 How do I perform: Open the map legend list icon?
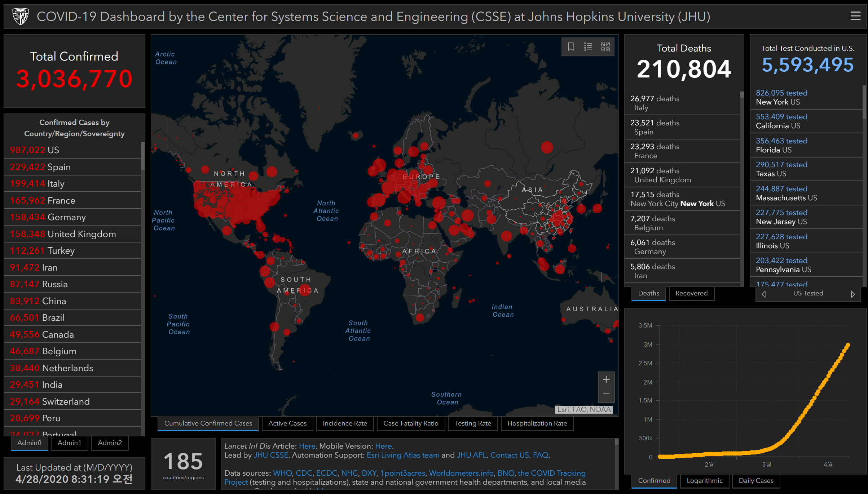click(x=588, y=46)
